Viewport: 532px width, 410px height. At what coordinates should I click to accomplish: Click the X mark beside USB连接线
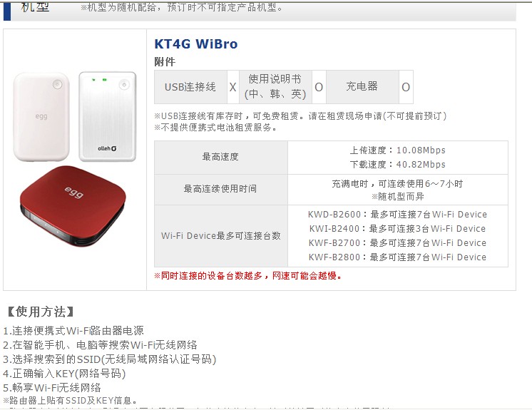pyautogui.click(x=232, y=87)
